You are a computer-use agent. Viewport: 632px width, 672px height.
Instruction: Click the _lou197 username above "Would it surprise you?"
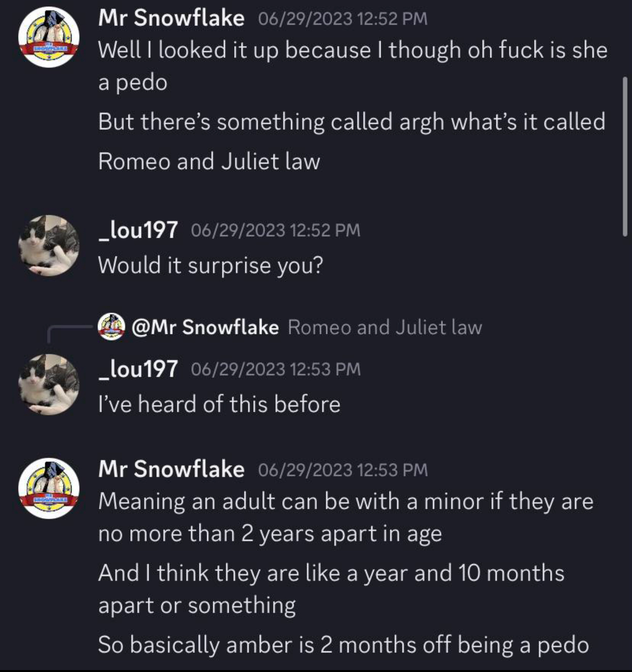click(138, 230)
